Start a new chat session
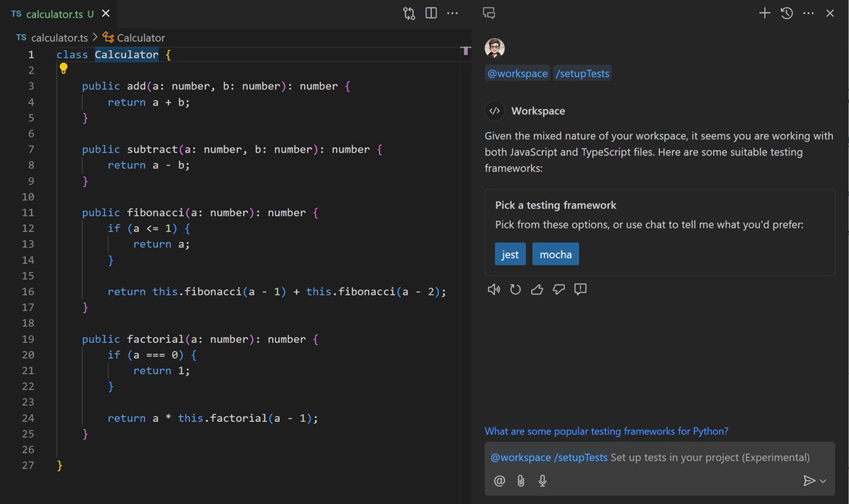Image resolution: width=849 pixels, height=504 pixels. point(764,13)
